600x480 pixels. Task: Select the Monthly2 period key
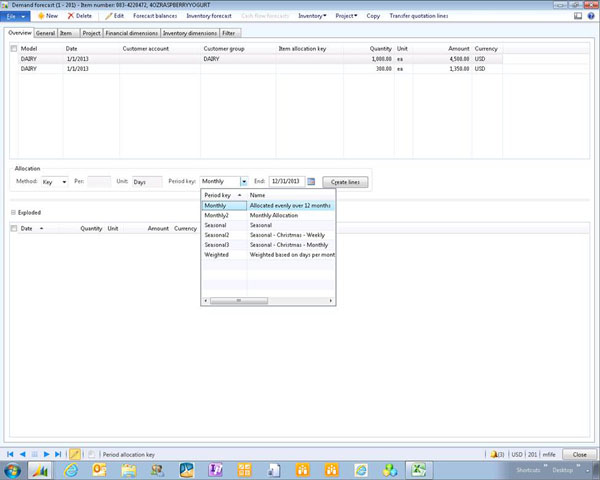point(268,216)
